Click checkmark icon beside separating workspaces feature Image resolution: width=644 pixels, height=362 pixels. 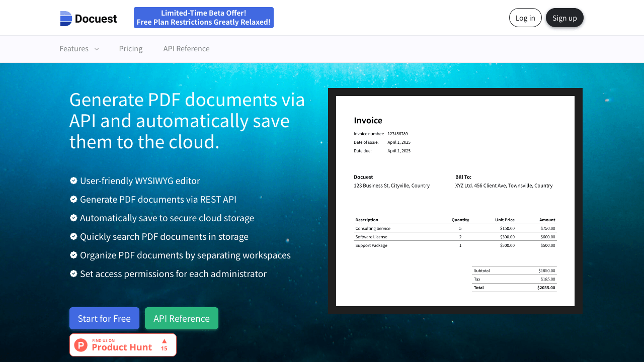coord(73,255)
